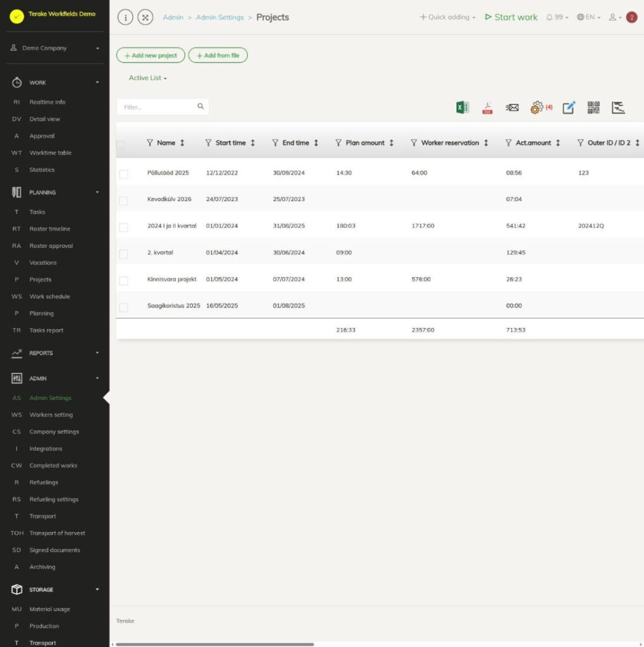Open the Active List dropdown
Screen dimensions: 644x647
(x=148, y=78)
